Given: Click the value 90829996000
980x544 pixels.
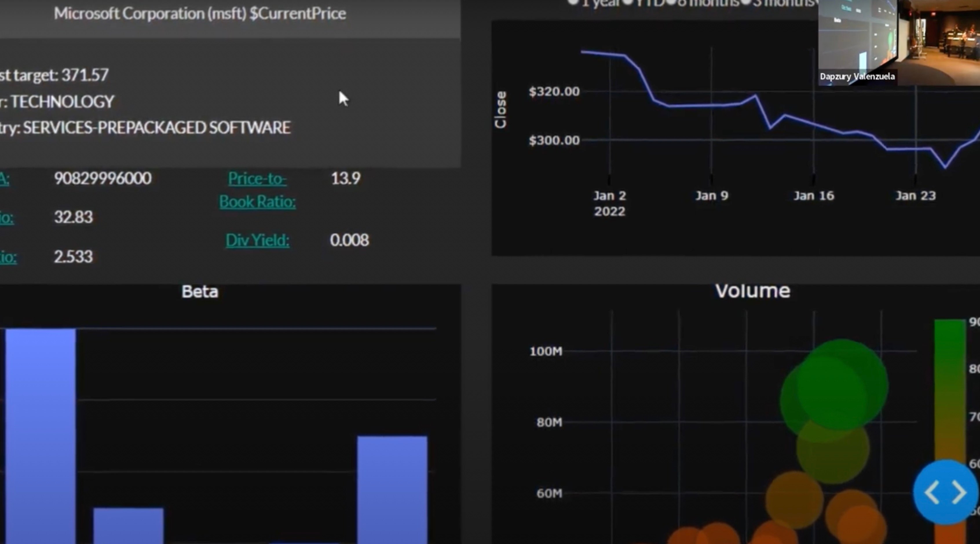Looking at the screenshot, I should pos(103,178).
